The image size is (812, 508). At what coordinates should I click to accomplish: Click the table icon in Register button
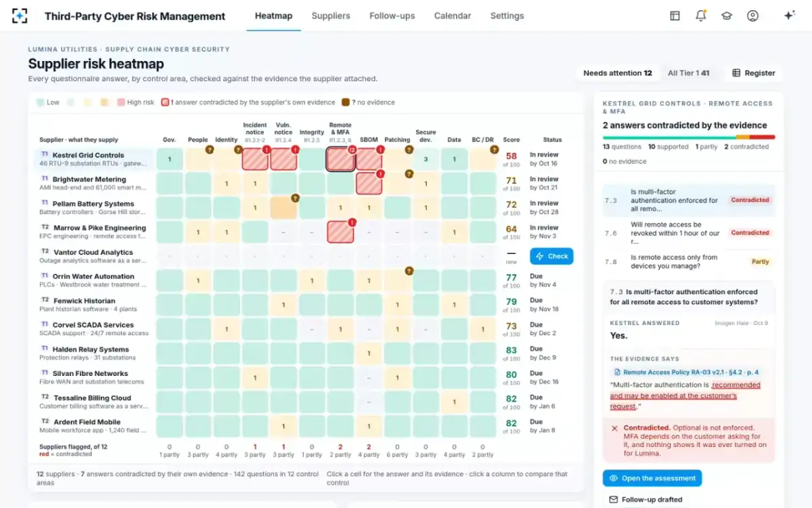(x=736, y=73)
